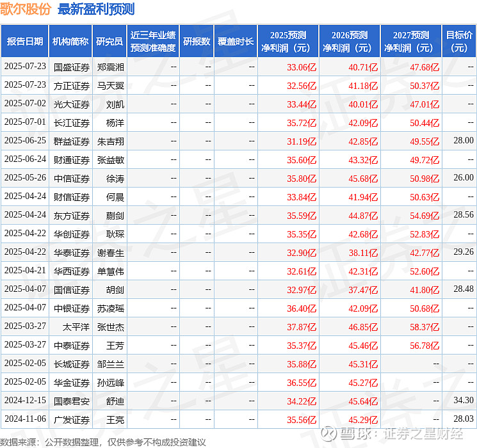Select the 方正证券 institution cell
The height and width of the screenshot is (448, 477).
(72, 86)
